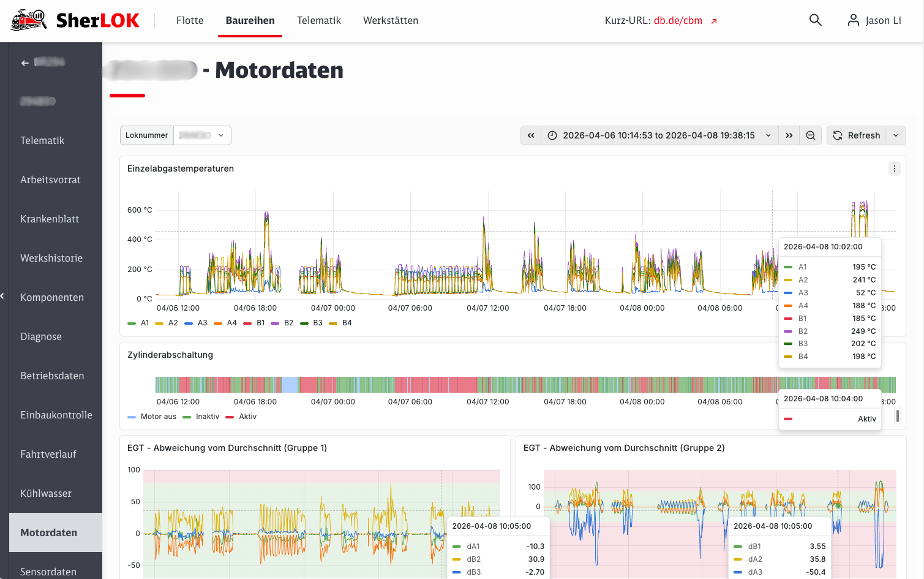This screenshot has height=579, width=924.
Task: Click the Zylinderabschaltung timeline bar
Action: coord(525,385)
